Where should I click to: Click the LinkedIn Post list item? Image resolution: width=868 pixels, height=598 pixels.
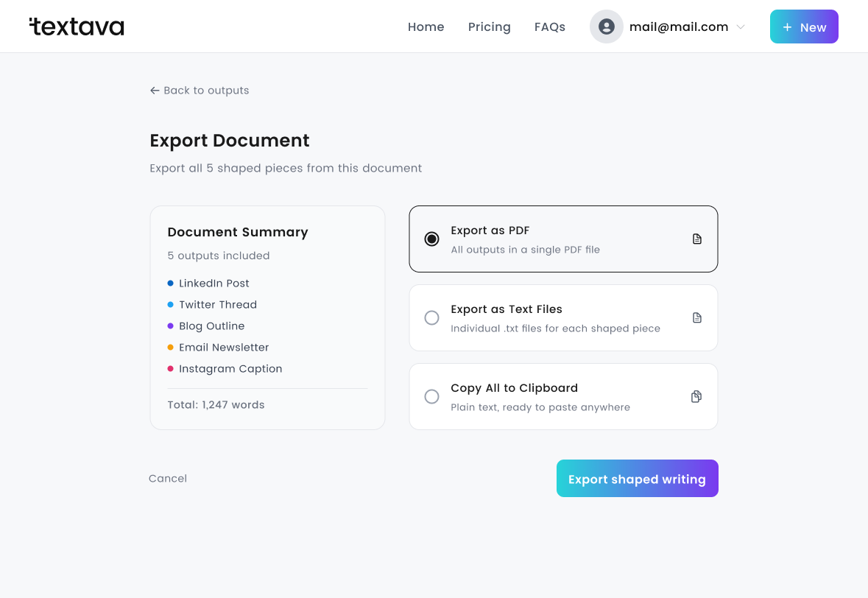pos(208,283)
